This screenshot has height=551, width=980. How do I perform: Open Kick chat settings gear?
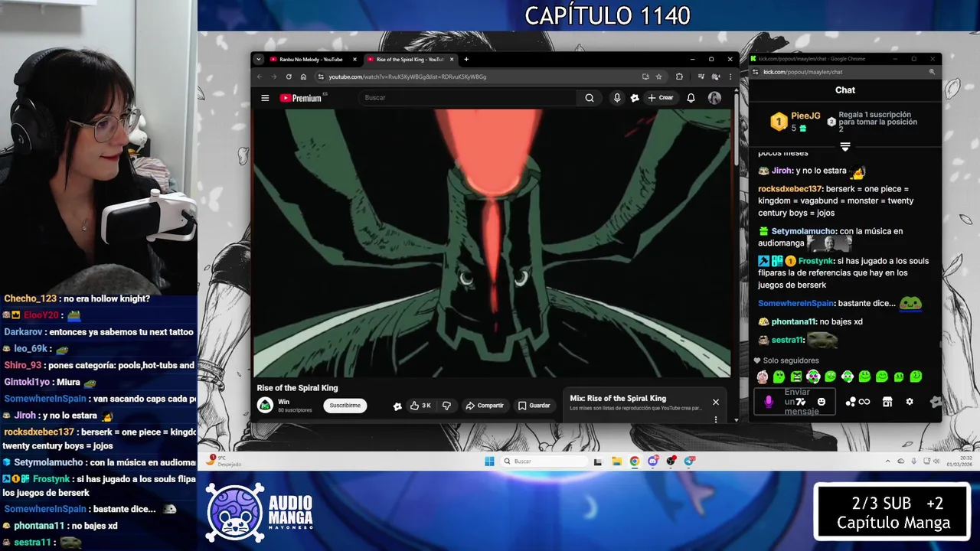910,402
